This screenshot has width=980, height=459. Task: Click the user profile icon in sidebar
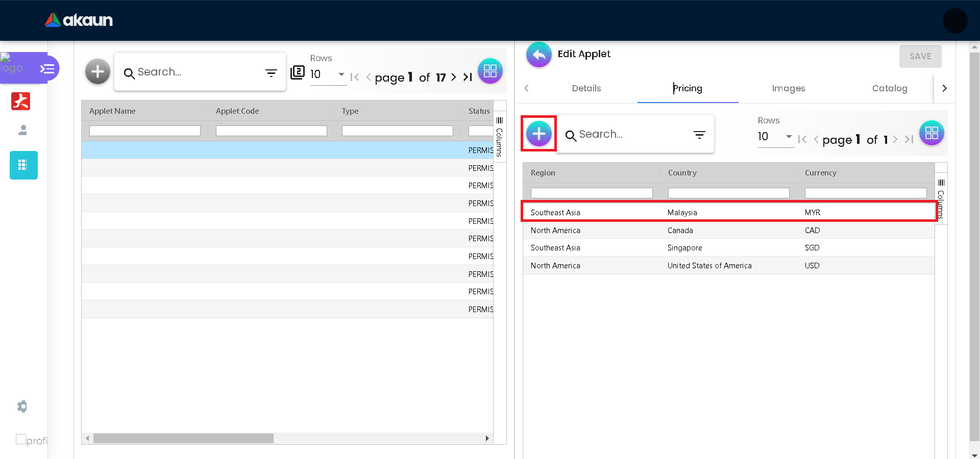22,131
